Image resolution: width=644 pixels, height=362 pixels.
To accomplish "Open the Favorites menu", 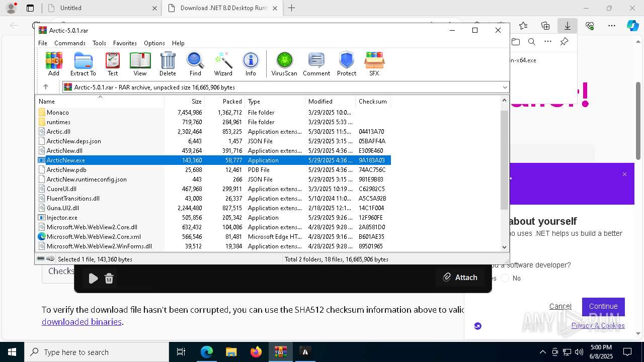I will [125, 43].
